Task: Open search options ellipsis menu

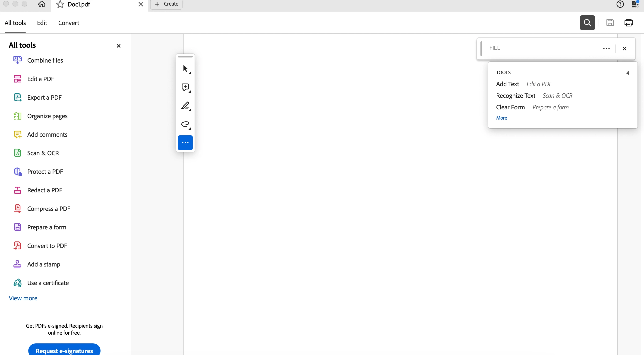Action: click(606, 48)
